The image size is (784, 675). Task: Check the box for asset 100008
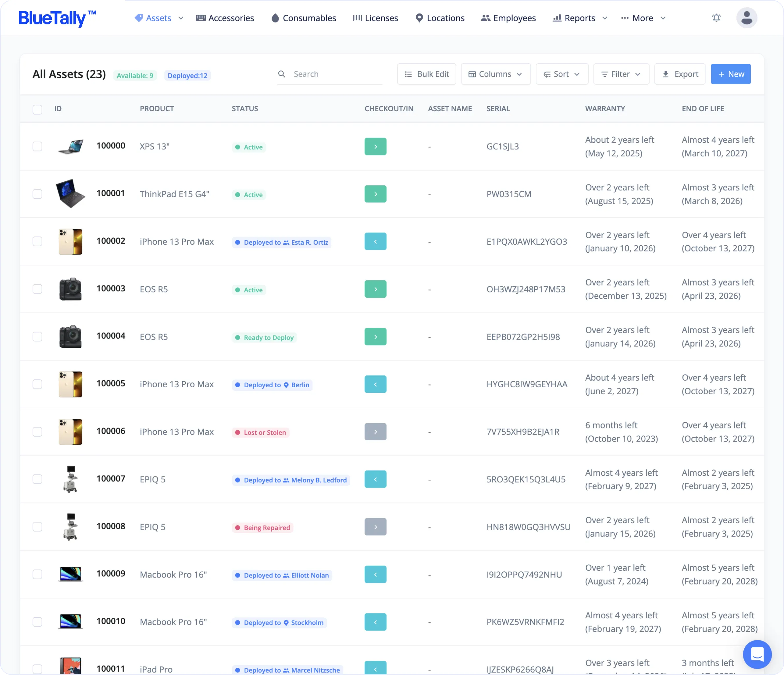(38, 527)
